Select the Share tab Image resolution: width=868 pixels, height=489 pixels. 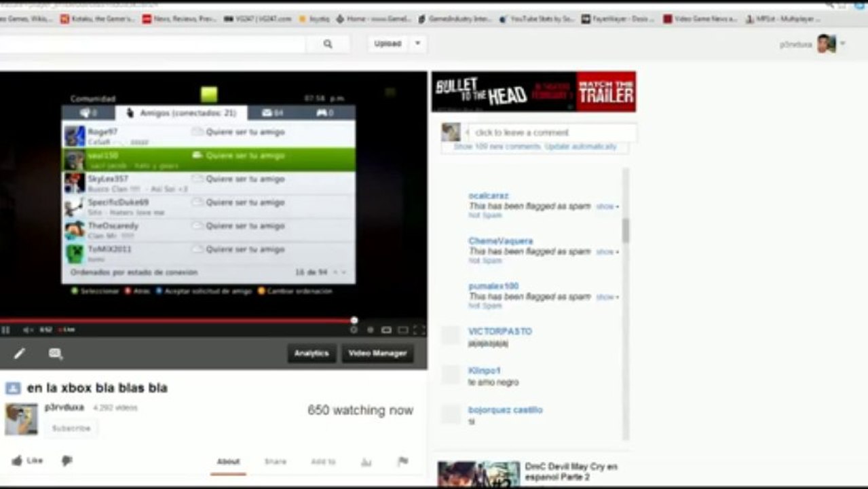tap(276, 462)
